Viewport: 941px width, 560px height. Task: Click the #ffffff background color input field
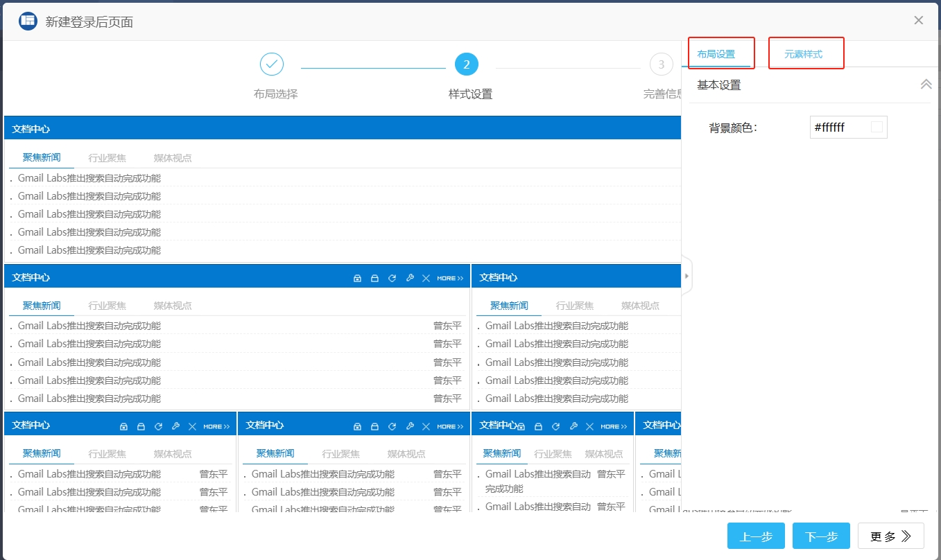tap(839, 127)
